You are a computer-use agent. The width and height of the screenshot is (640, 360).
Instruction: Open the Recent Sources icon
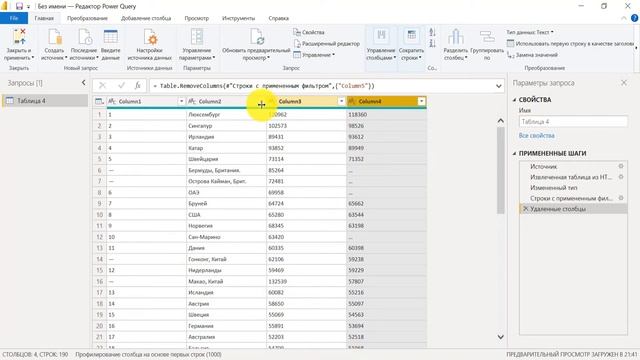coord(84,37)
